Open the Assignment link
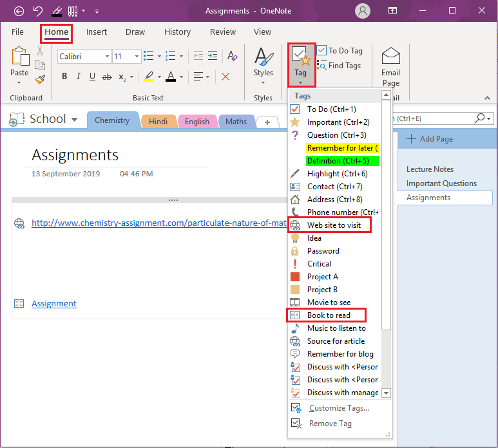The image size is (498, 448). pyautogui.click(x=54, y=304)
